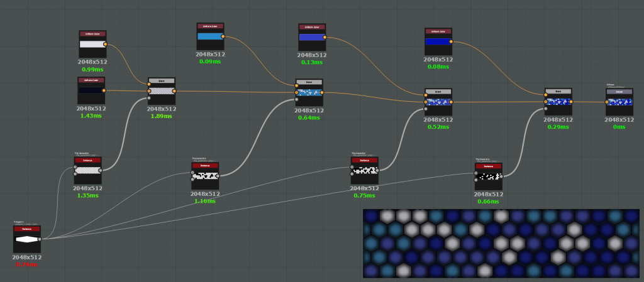Screen dimensions: 644x282
Task: Click the 1.89ms timing label
Action: [162, 116]
